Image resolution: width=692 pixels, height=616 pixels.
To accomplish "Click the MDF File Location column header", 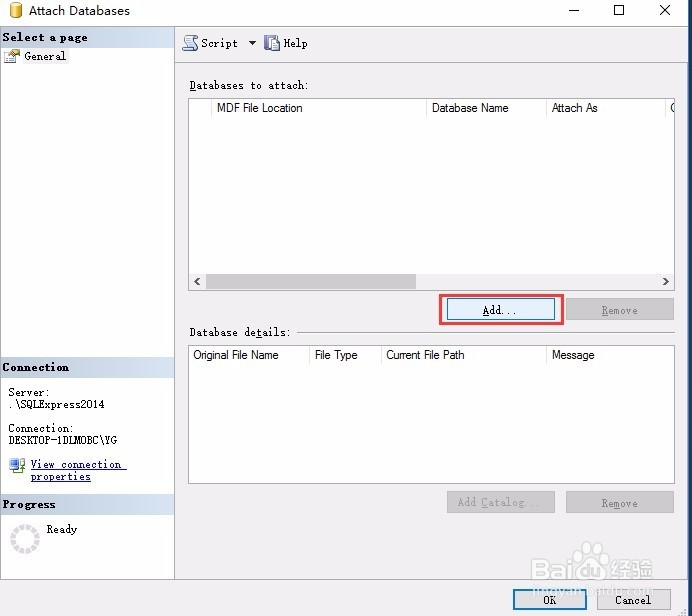I will click(x=319, y=108).
